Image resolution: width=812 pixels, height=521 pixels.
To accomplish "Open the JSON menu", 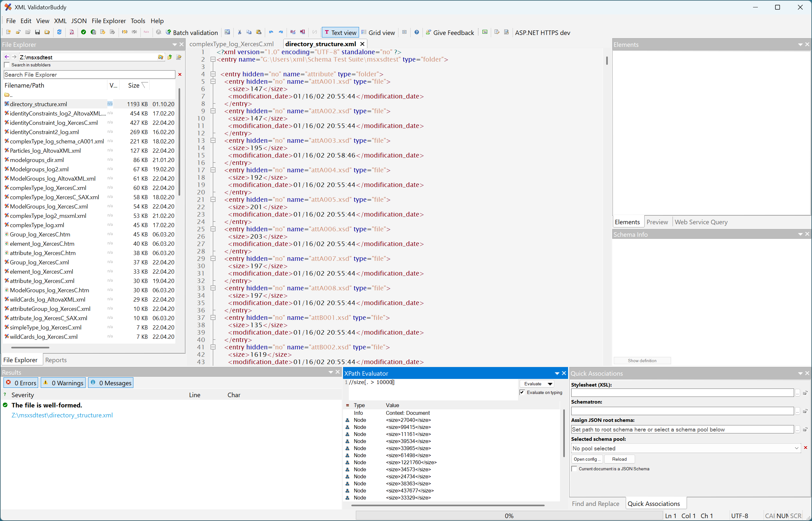I will point(79,21).
